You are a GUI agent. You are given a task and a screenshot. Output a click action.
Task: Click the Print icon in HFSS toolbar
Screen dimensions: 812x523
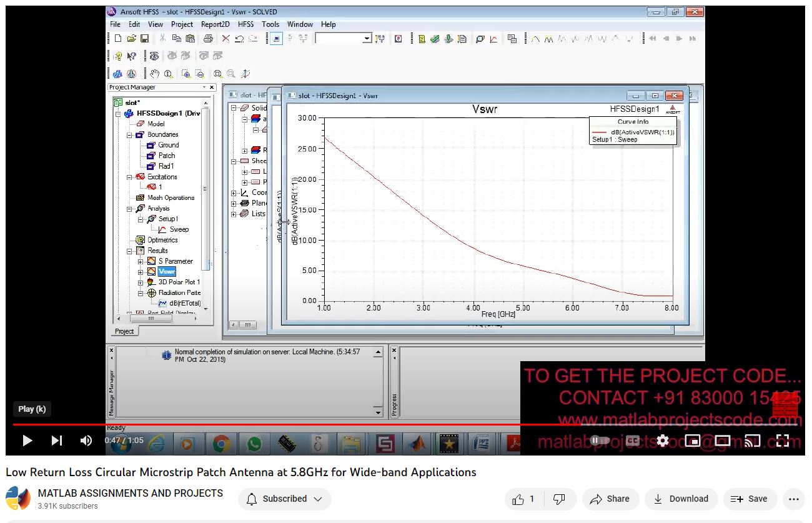click(208, 39)
